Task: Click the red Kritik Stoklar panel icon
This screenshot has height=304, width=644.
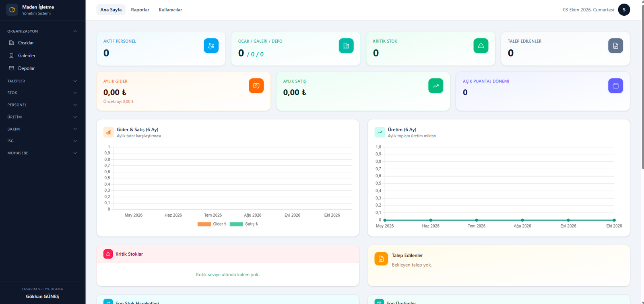Action: click(108, 254)
